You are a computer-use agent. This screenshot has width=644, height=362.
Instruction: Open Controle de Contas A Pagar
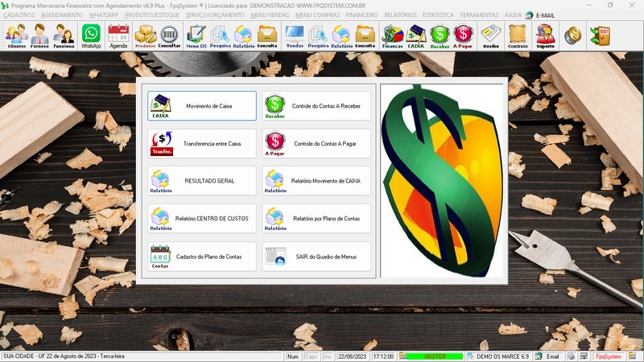pos(316,144)
